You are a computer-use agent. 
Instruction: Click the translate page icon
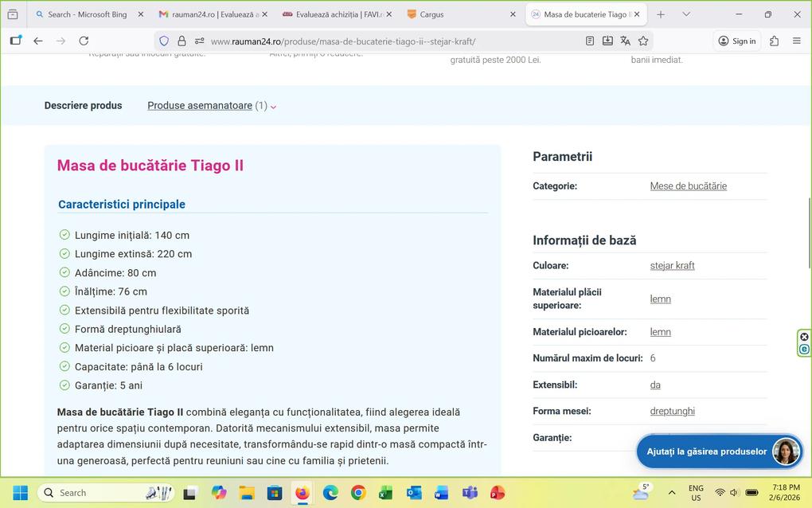[623, 41]
